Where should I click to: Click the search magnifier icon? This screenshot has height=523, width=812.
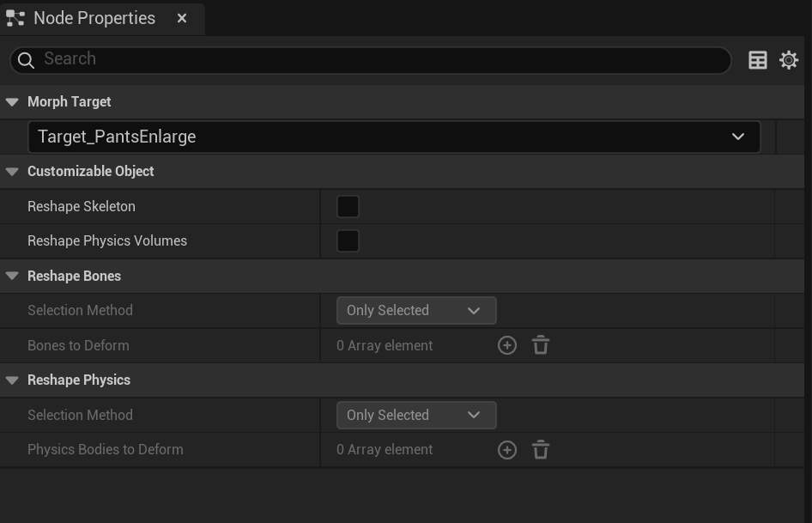26,60
